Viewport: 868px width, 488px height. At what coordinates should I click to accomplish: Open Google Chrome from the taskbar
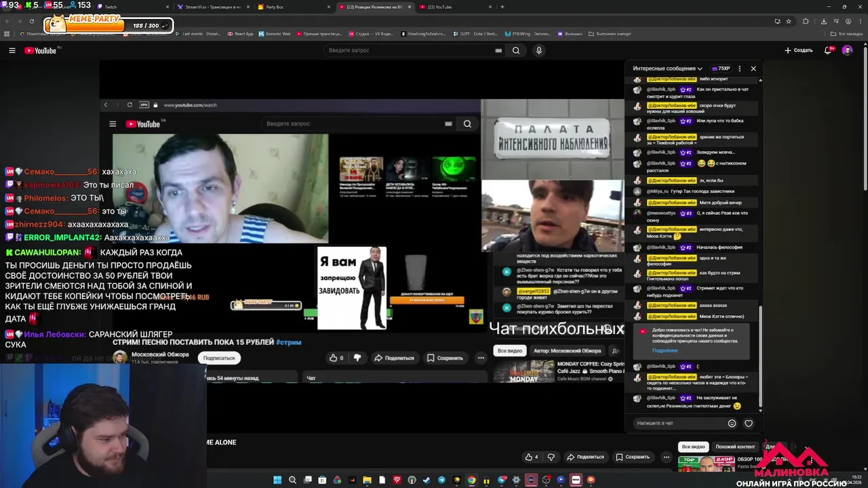pyautogui.click(x=471, y=480)
